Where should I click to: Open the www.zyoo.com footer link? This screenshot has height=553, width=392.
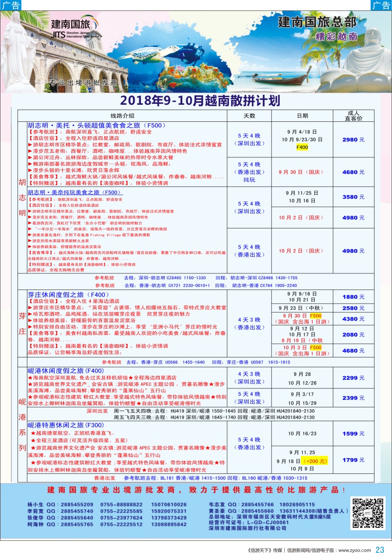354,550
